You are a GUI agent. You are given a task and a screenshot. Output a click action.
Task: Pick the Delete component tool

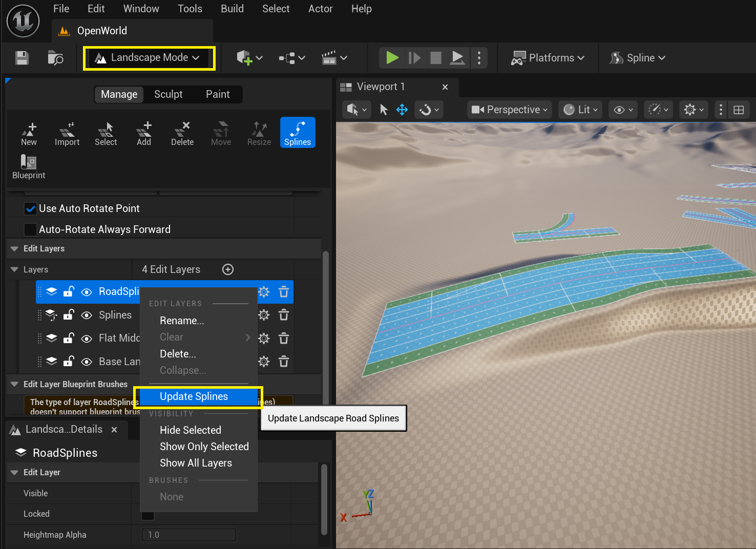182,134
